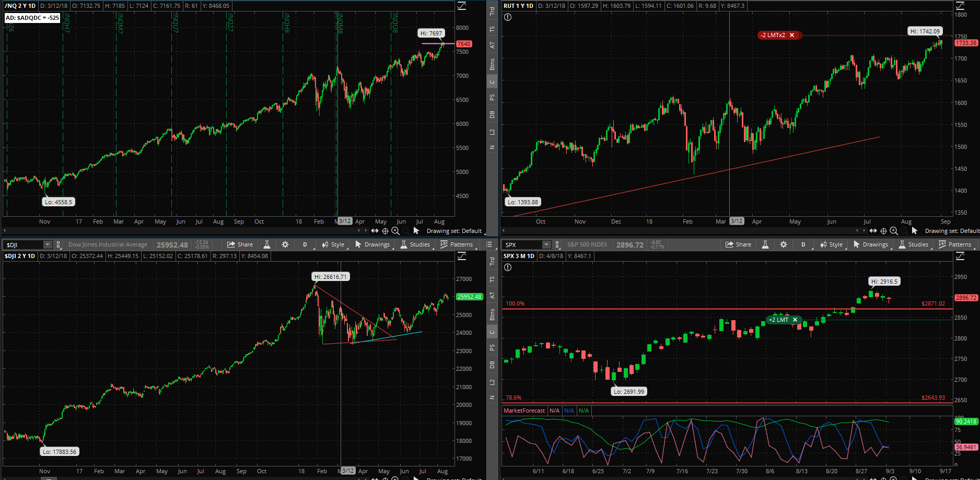Enable the crosshair tool under the RUT chart

click(x=883, y=230)
